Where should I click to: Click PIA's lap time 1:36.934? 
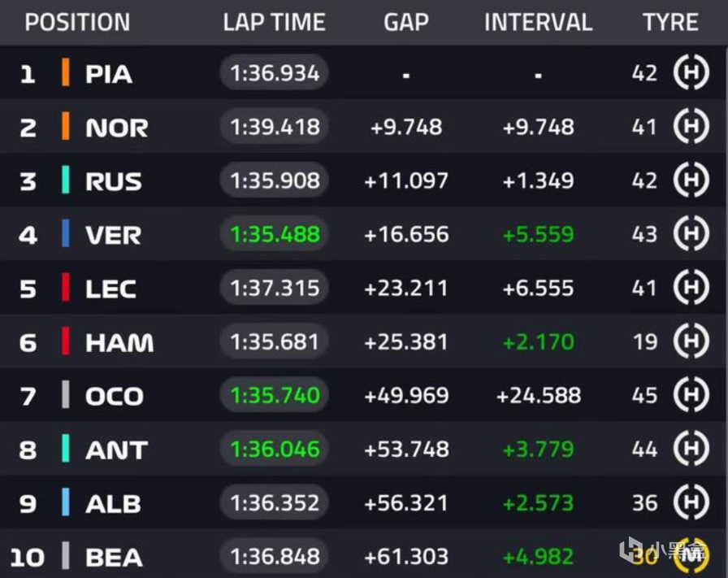click(275, 73)
